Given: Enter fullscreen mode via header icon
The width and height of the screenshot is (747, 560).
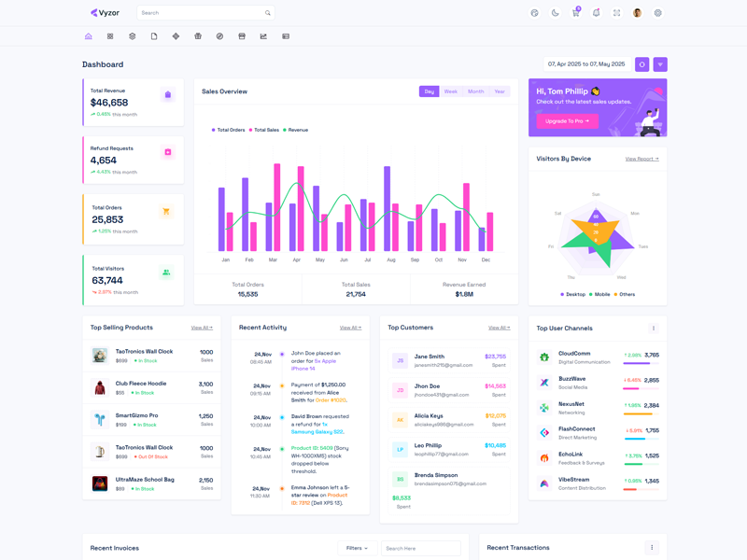Looking at the screenshot, I should click(x=616, y=13).
